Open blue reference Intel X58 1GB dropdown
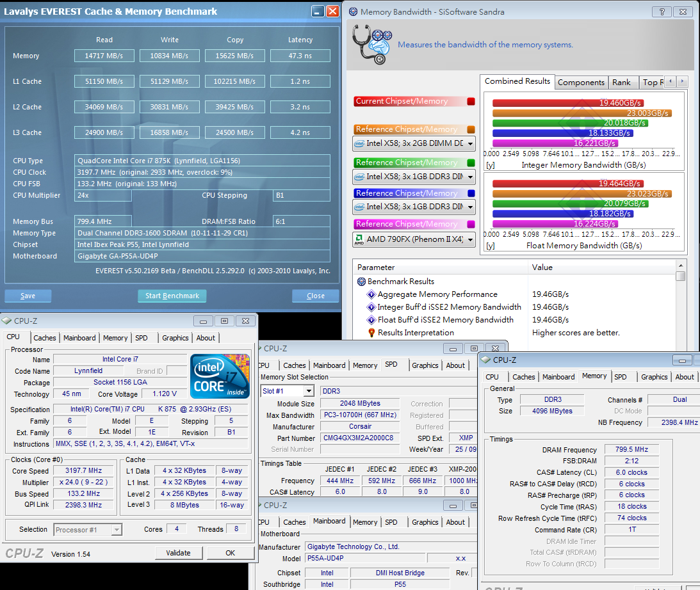This screenshot has height=590, width=700. tap(414, 207)
